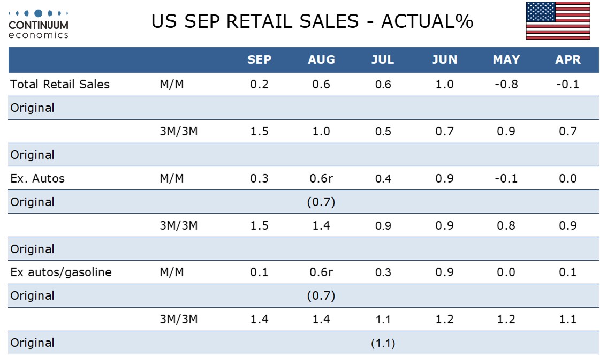Select Ex autos/gasoline SEP value 0.1
The width and height of the screenshot is (607, 364).
(259, 272)
